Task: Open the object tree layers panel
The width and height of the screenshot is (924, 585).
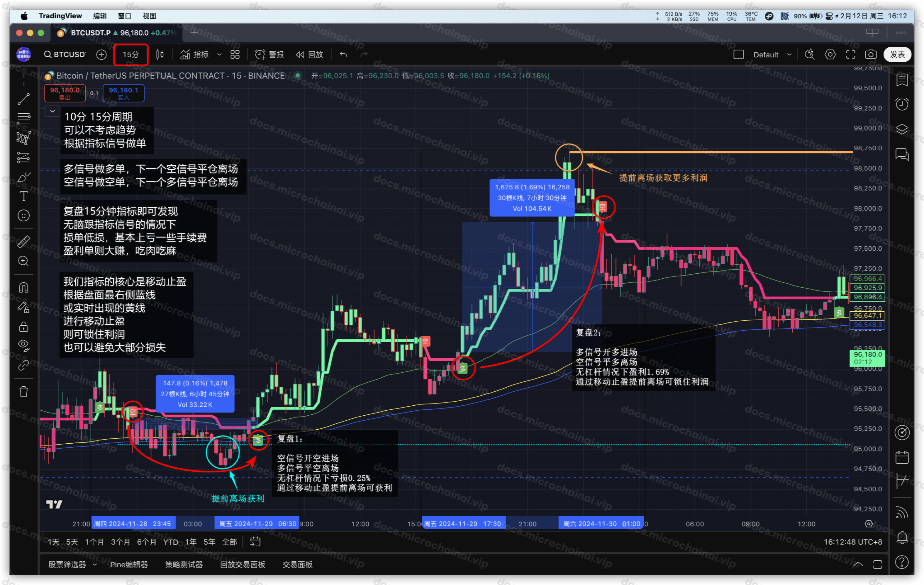Action: point(902,129)
